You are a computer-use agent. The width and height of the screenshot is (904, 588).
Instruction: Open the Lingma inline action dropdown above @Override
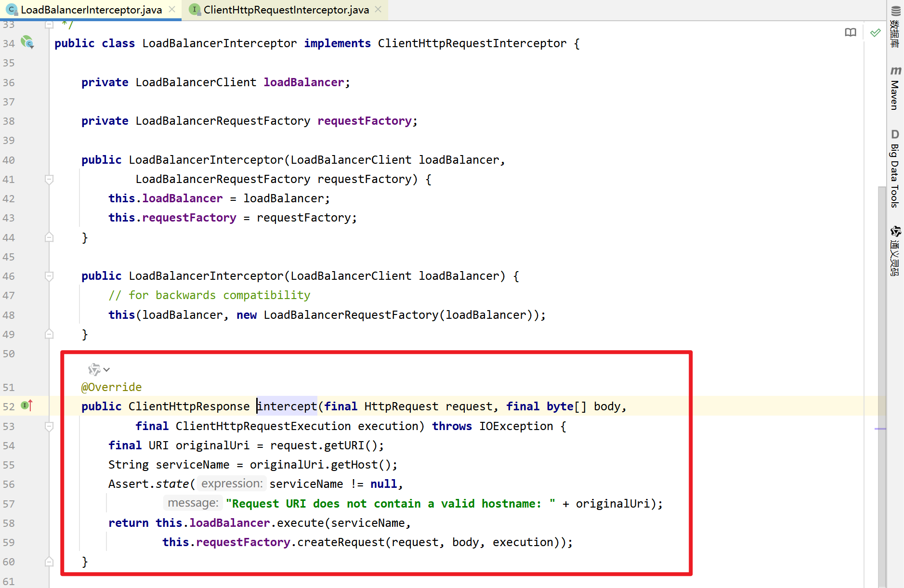(x=99, y=369)
